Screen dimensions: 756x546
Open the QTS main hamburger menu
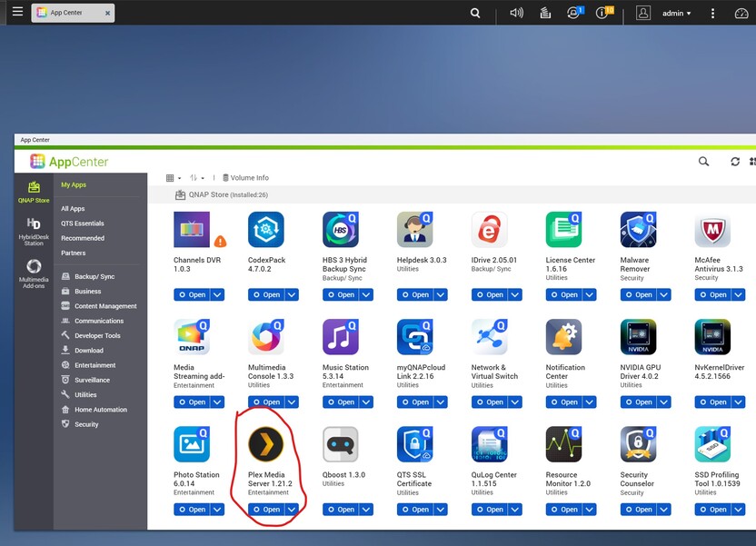17,12
